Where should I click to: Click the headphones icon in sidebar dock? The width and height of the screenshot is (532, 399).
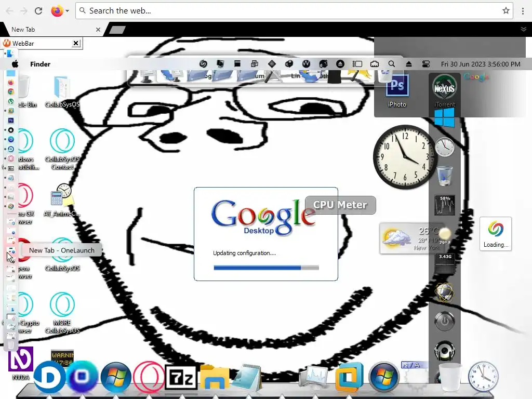tap(445, 351)
